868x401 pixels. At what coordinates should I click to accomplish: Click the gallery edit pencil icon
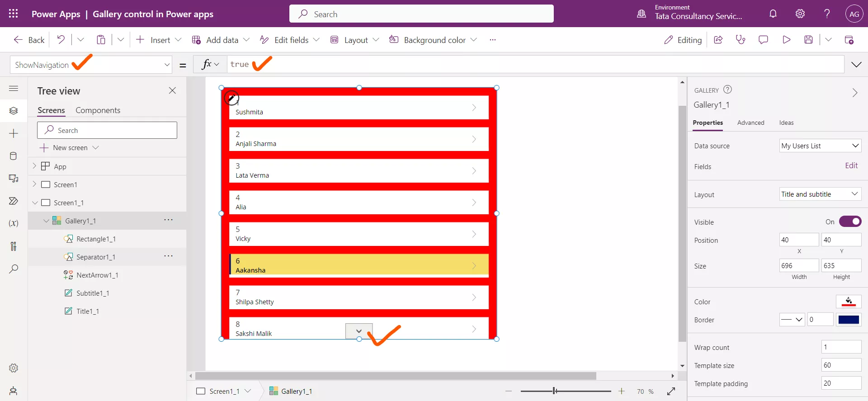[x=231, y=98]
